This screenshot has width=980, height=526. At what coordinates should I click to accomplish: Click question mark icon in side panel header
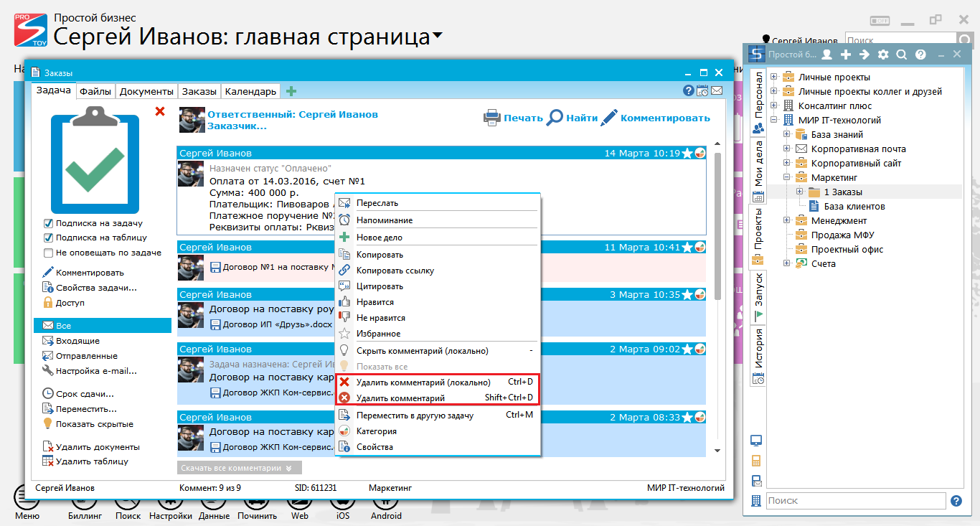[920, 55]
